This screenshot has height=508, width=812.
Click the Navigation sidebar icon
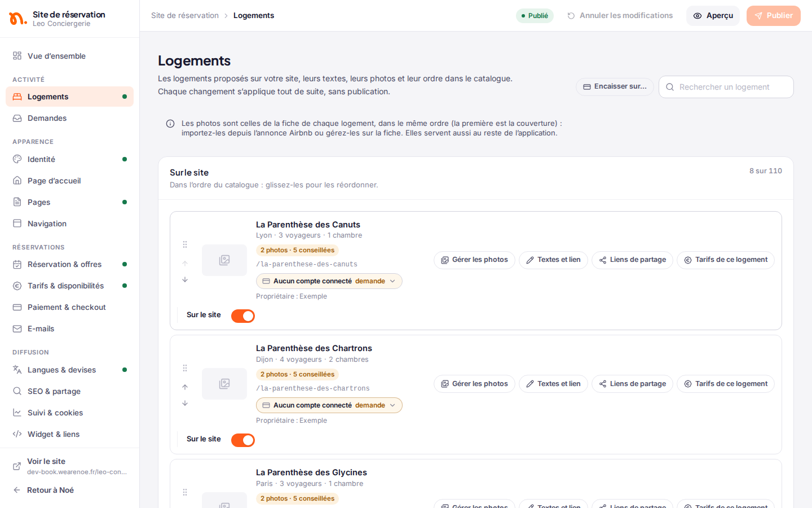tap(17, 224)
